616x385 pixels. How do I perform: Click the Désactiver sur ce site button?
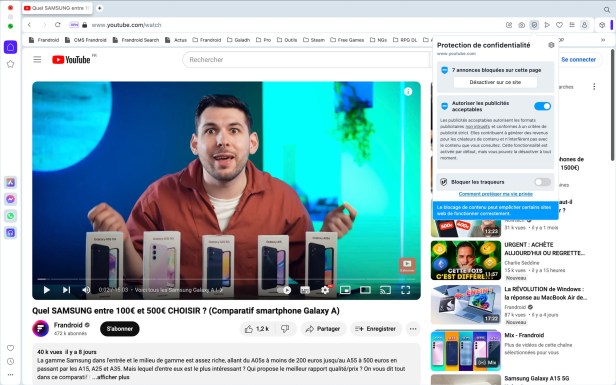[x=495, y=82]
